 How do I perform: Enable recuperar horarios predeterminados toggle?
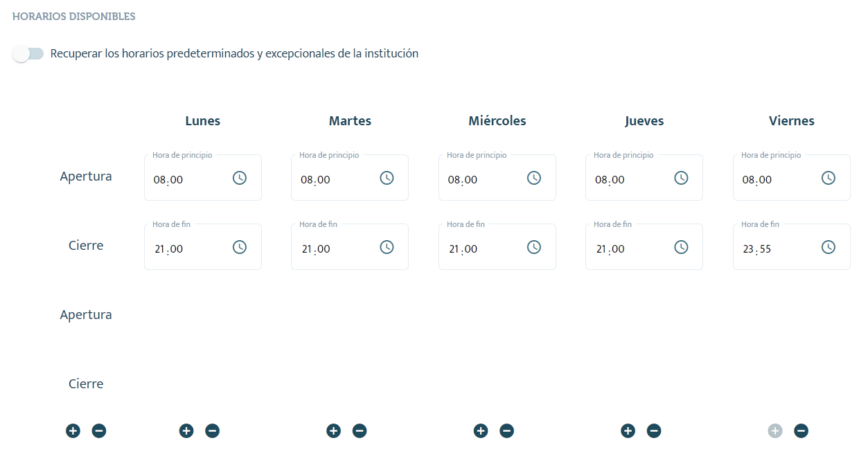click(x=28, y=54)
